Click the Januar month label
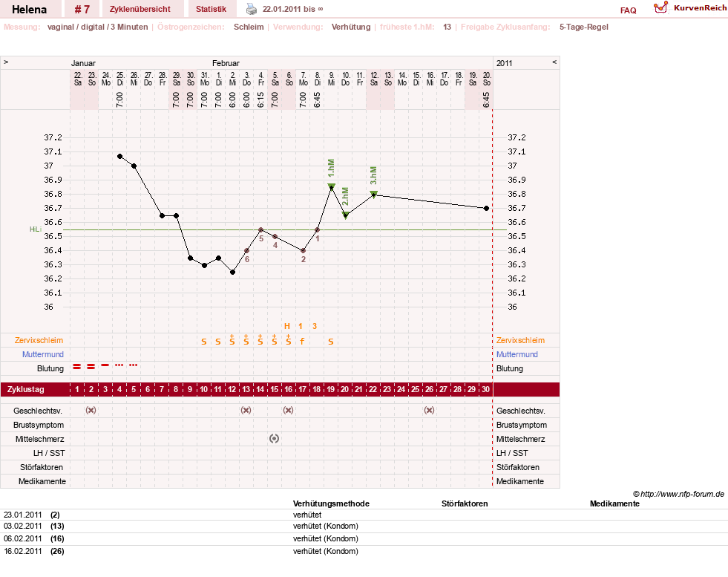Image resolution: width=728 pixels, height=577 pixels. [x=83, y=63]
